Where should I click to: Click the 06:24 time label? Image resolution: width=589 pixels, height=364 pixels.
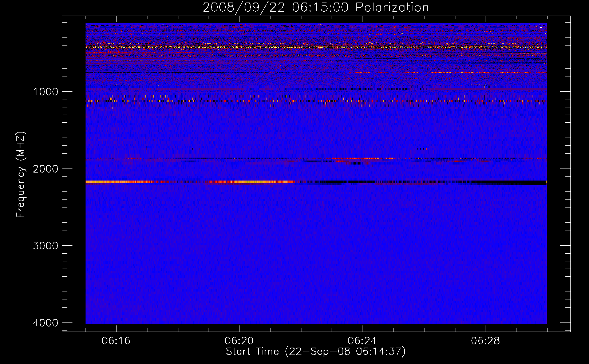362,341
